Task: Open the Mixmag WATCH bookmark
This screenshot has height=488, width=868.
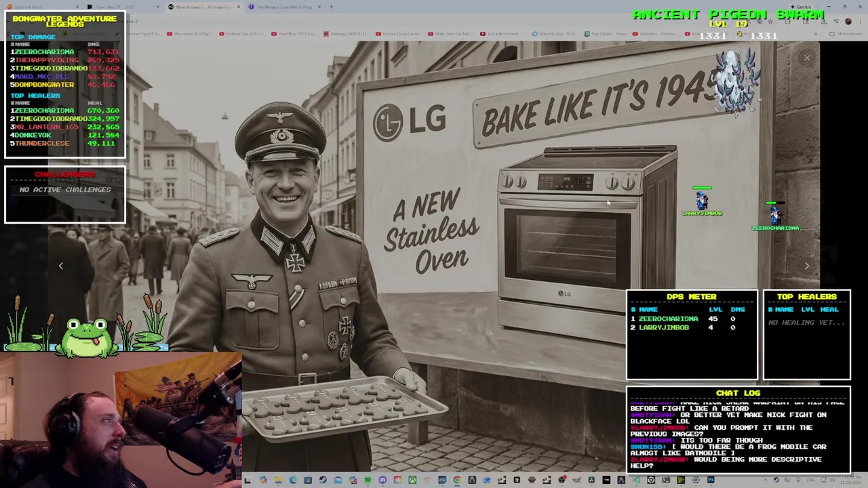Action: [346, 33]
